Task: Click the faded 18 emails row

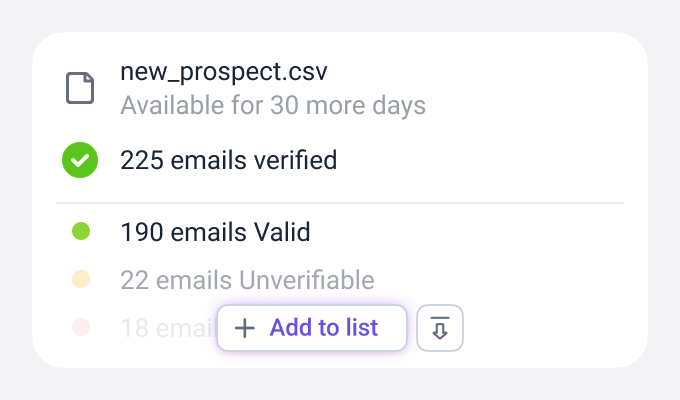Action: click(165, 327)
